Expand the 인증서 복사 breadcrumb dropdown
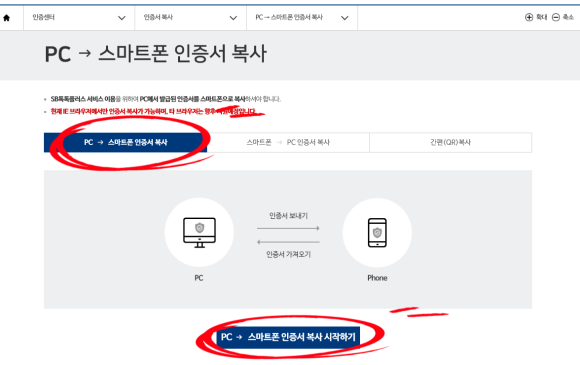 point(190,18)
